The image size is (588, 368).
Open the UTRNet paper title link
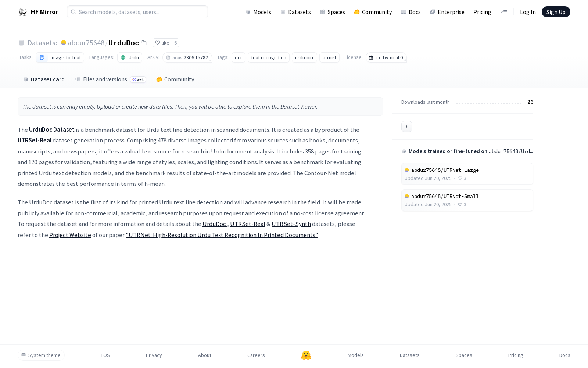(x=222, y=235)
